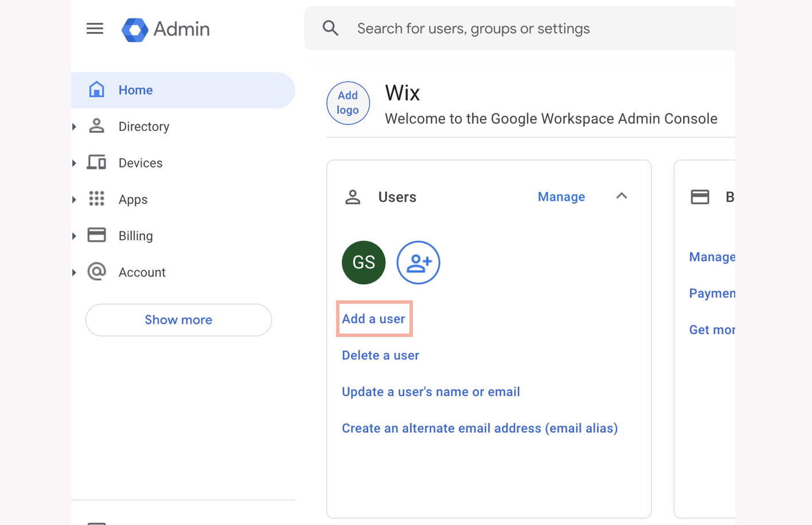This screenshot has width=812, height=525.
Task: Click Manage in the Users card
Action: point(561,197)
